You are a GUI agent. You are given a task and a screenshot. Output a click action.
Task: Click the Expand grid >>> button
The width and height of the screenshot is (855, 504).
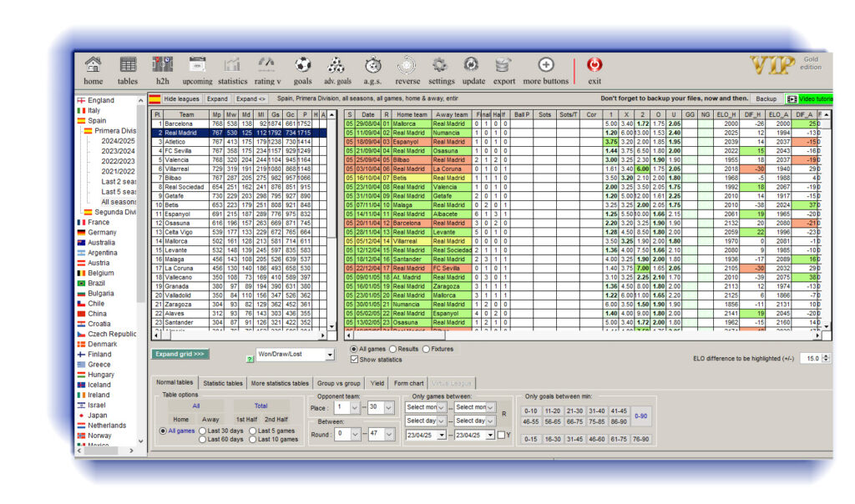pyautogui.click(x=180, y=354)
